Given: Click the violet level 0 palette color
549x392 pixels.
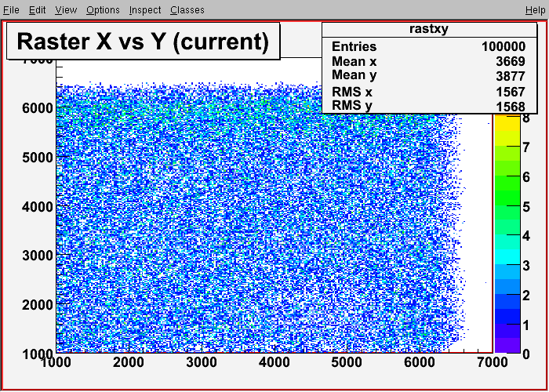Looking at the screenshot, I should pos(507,345).
